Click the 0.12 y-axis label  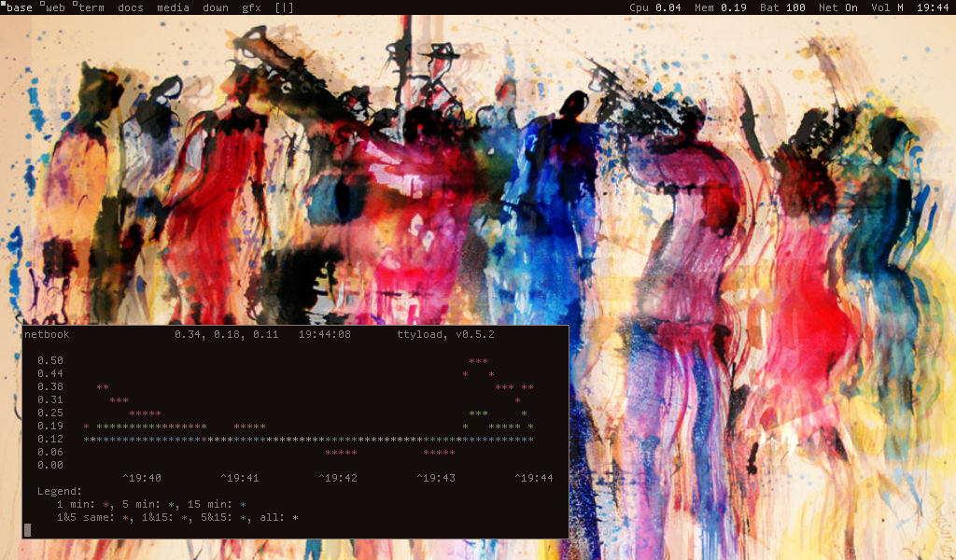pos(50,440)
